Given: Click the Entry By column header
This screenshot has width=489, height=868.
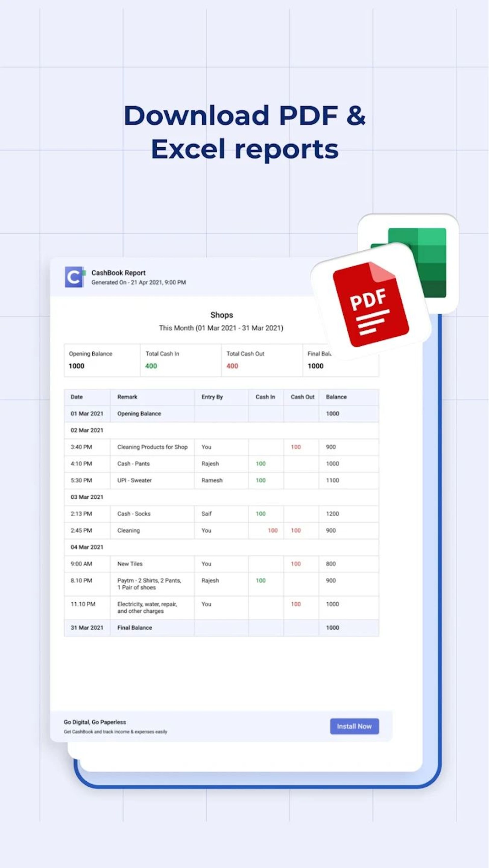Looking at the screenshot, I should tap(212, 397).
